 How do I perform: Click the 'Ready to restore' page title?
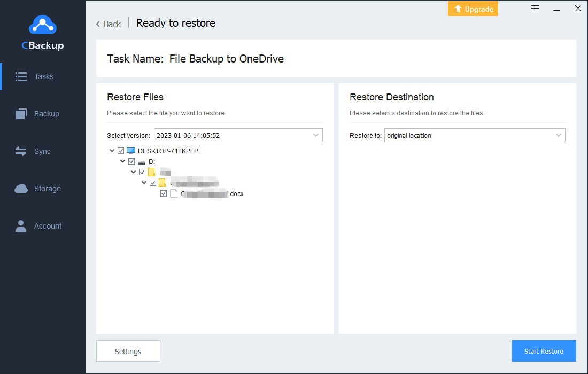176,23
